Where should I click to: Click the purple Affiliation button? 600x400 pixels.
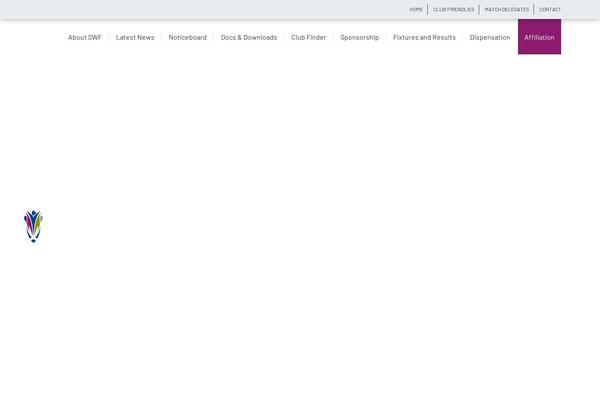pos(540,37)
